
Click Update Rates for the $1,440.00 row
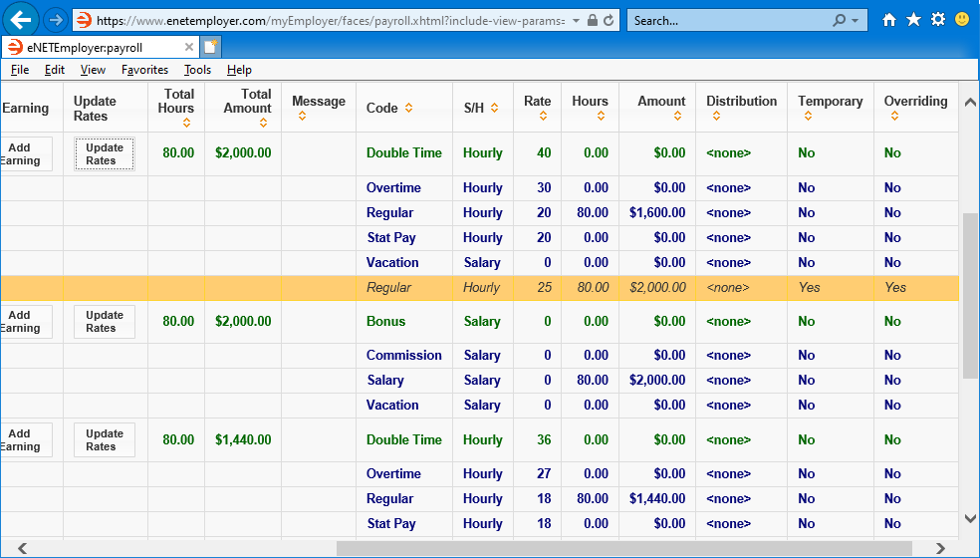coord(105,440)
